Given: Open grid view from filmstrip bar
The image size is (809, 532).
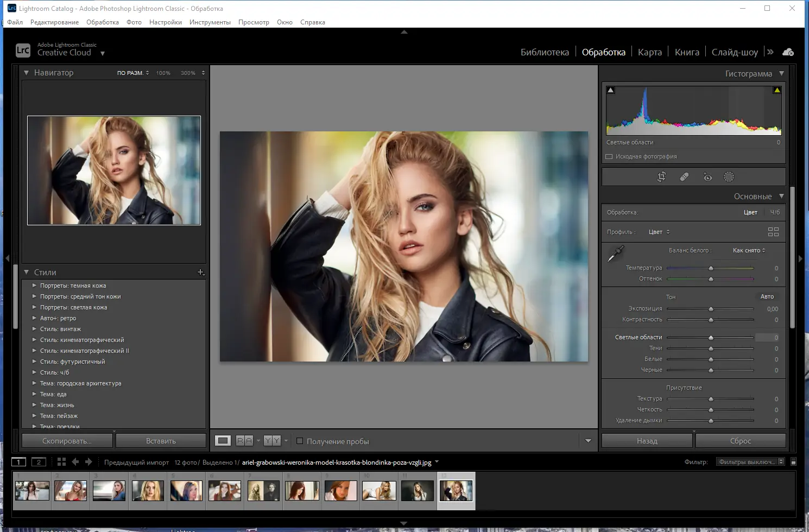Looking at the screenshot, I should tap(61, 462).
